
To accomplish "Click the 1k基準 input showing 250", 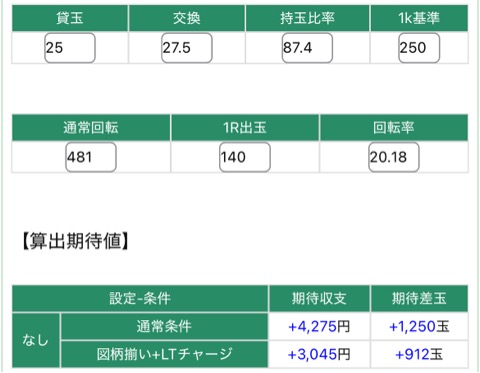I will [x=419, y=48].
